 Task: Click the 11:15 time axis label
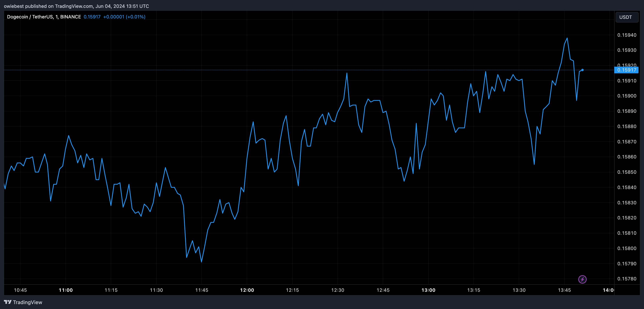[x=111, y=290]
